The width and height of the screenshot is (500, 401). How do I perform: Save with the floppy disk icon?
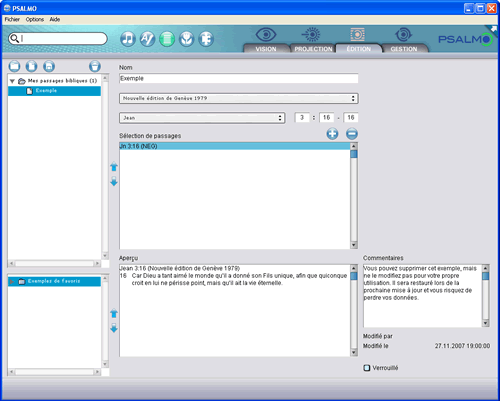[x=49, y=66]
